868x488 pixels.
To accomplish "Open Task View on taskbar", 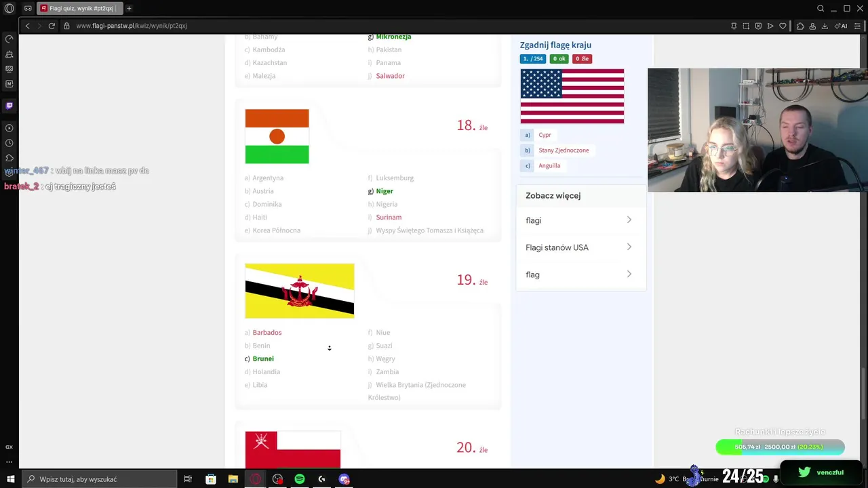I will pyautogui.click(x=188, y=479).
